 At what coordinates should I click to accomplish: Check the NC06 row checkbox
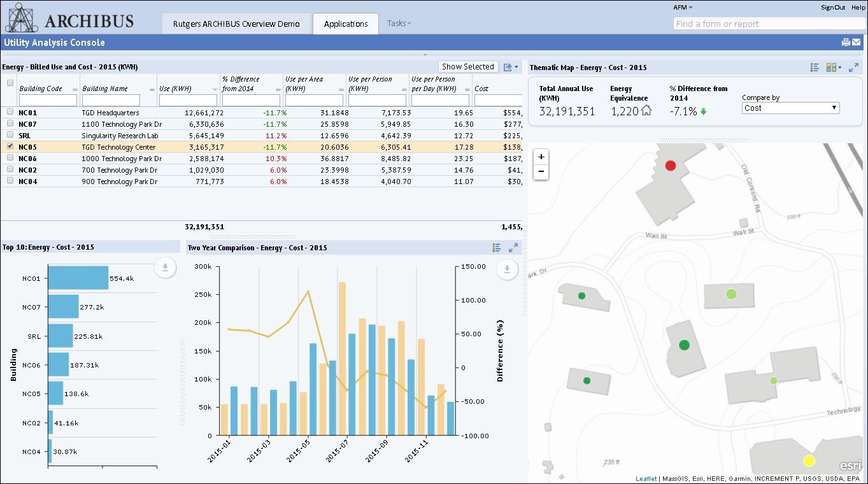[x=10, y=158]
